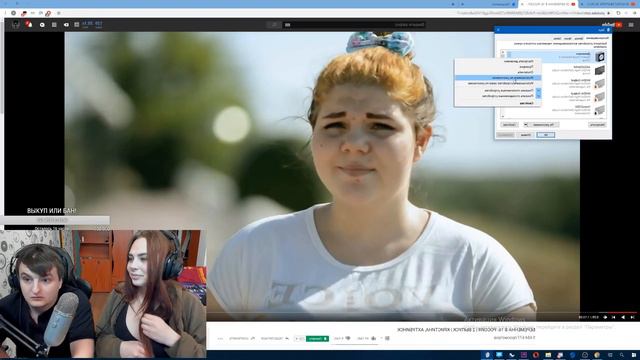Image resolution: width=640 pixels, height=360 pixels.
Task: Open the YouTube hamburger guide menu
Action: (631, 24)
